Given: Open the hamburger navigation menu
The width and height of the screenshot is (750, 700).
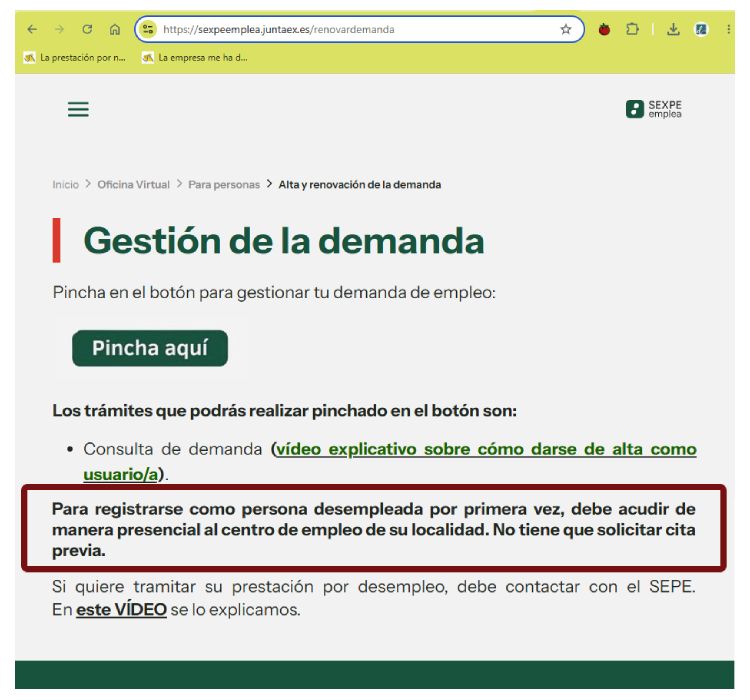Looking at the screenshot, I should pos(78,109).
